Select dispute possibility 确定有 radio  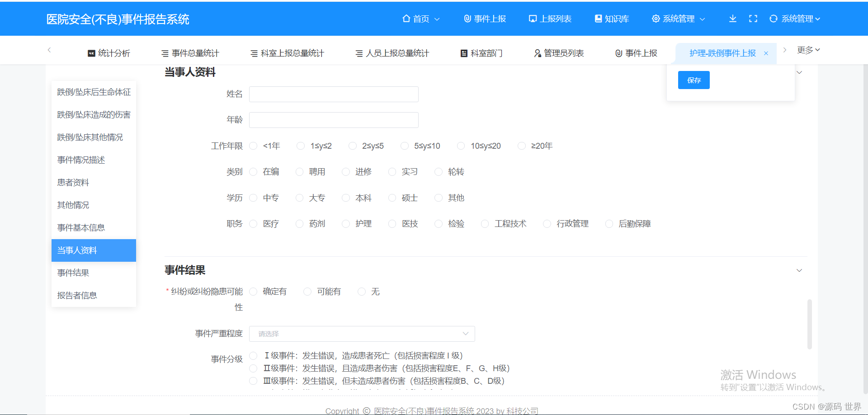(x=253, y=292)
